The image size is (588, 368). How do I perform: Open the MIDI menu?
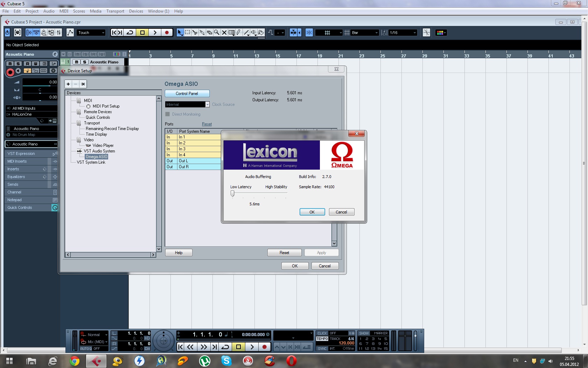click(64, 11)
